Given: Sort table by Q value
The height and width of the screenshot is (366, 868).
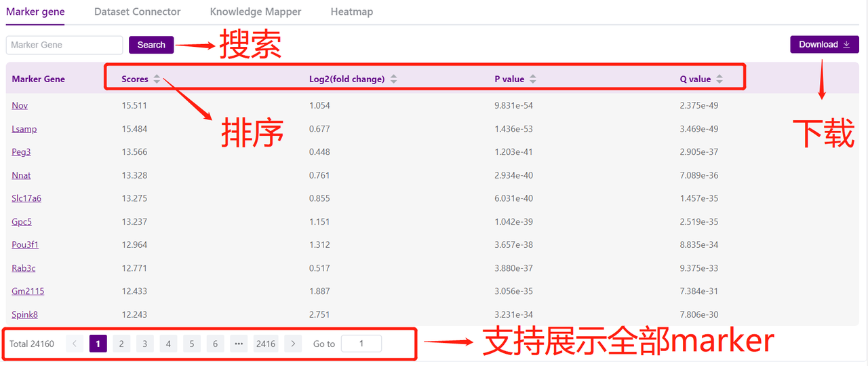Looking at the screenshot, I should point(719,79).
